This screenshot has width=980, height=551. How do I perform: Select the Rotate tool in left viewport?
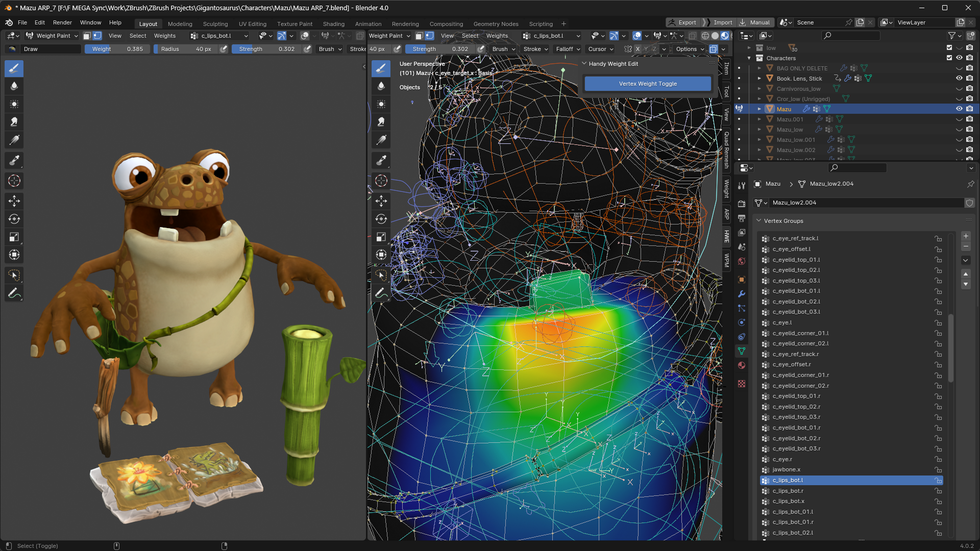(14, 219)
